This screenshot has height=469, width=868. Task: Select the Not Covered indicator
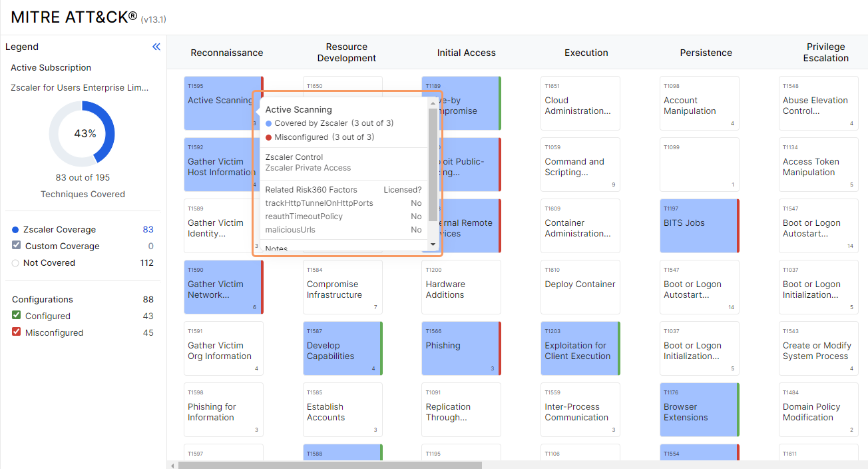tap(15, 263)
